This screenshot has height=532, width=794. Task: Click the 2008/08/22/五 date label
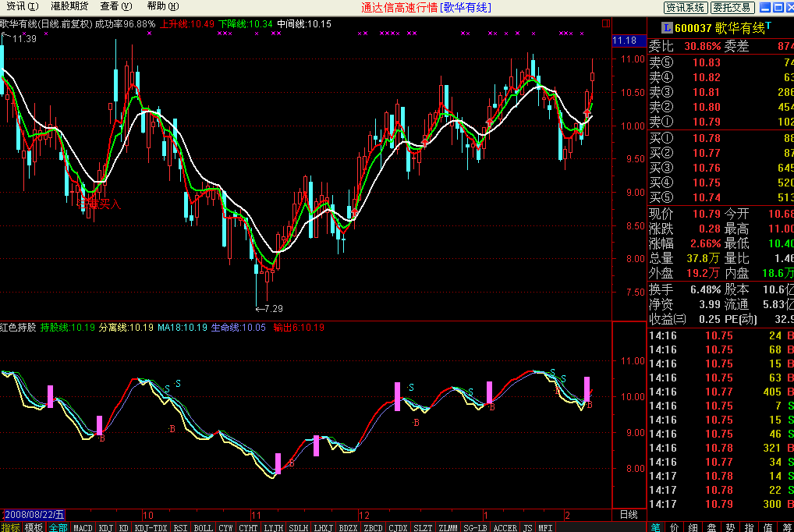pyautogui.click(x=34, y=515)
